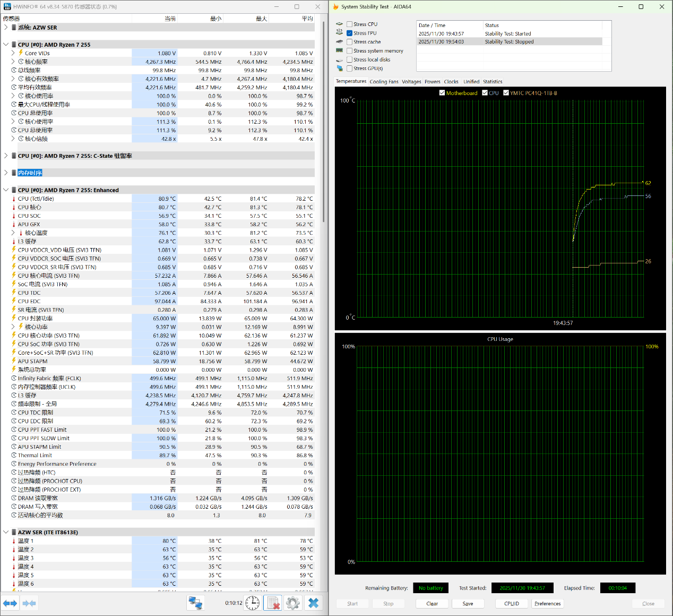Expand the Core VIDs row
Screen dimensions: 673x616
pos(13,53)
